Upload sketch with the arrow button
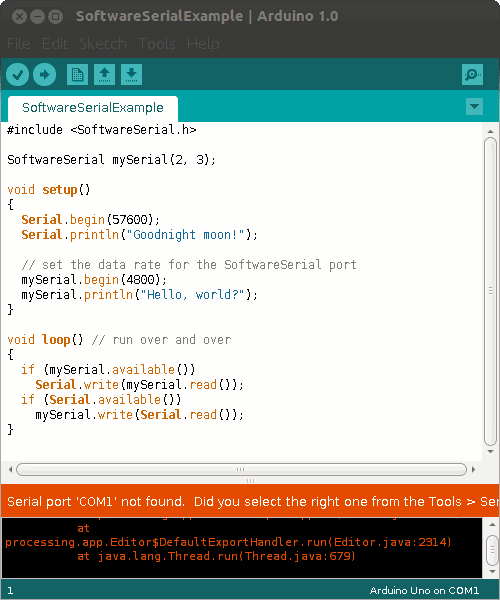 [x=44, y=74]
